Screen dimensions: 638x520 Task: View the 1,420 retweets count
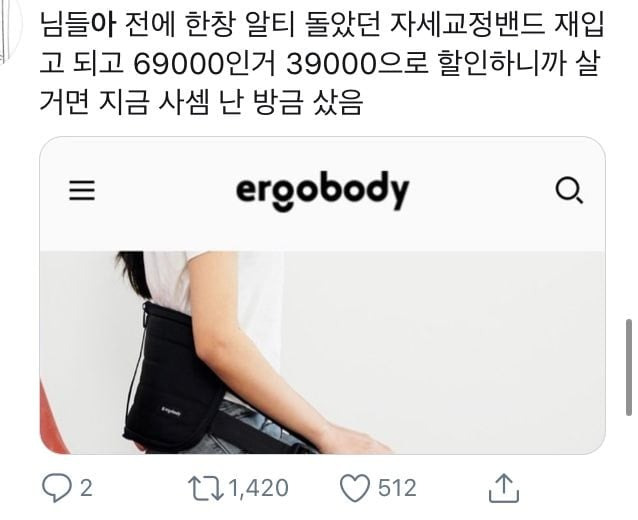pos(259,488)
